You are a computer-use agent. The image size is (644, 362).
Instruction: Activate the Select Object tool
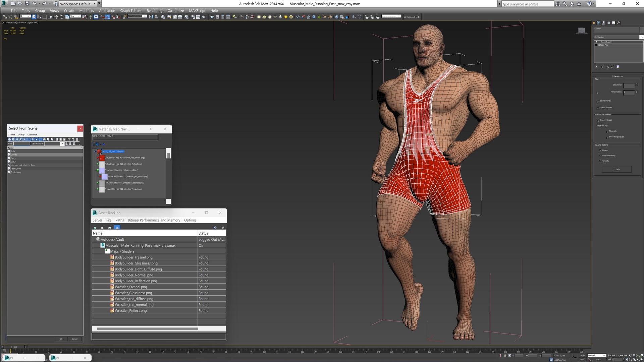pyautogui.click(x=34, y=17)
